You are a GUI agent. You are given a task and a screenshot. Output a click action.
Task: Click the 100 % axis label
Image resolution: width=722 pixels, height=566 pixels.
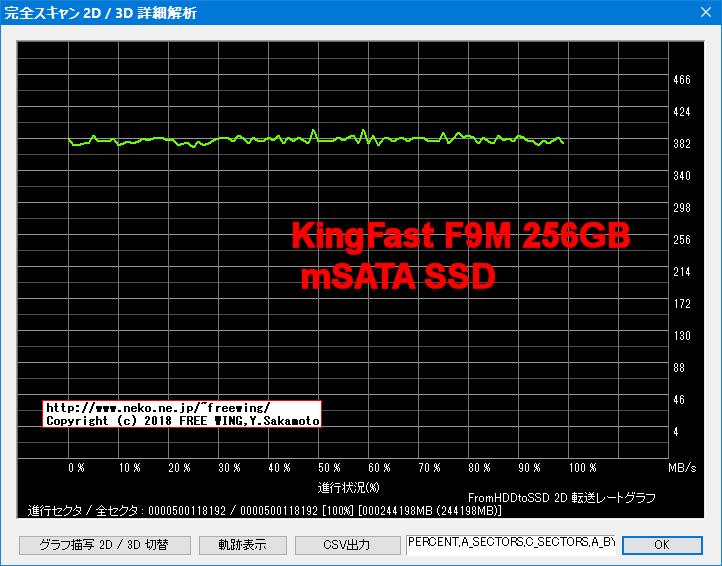pyautogui.click(x=582, y=468)
